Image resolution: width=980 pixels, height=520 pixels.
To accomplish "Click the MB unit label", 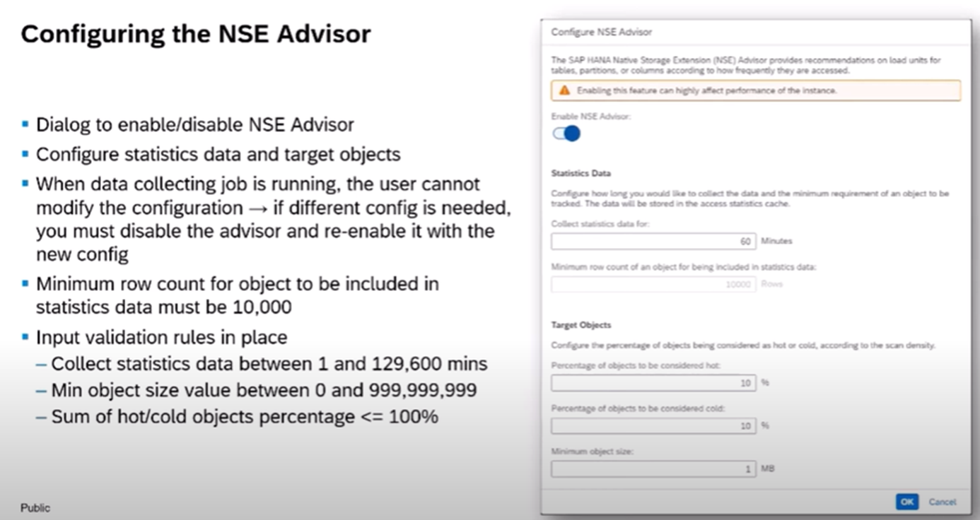I will tap(767, 468).
